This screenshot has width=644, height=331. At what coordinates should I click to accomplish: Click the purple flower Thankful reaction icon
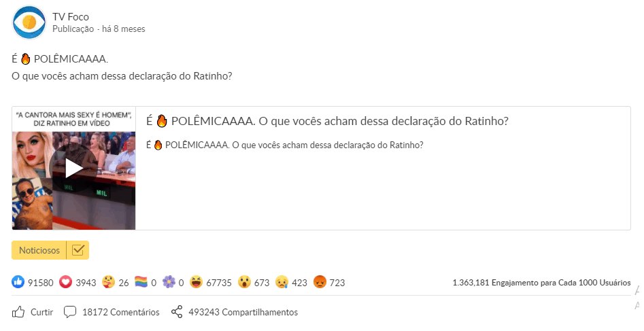(169, 283)
